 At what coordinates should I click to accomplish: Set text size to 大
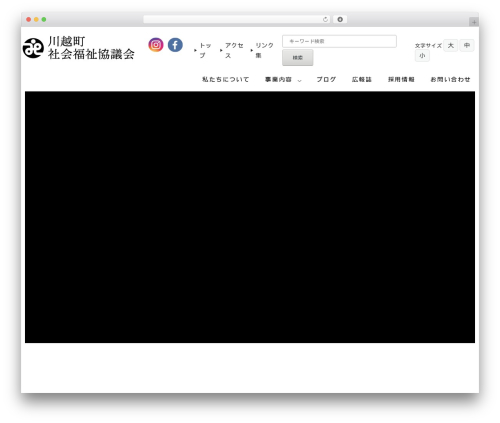point(451,45)
